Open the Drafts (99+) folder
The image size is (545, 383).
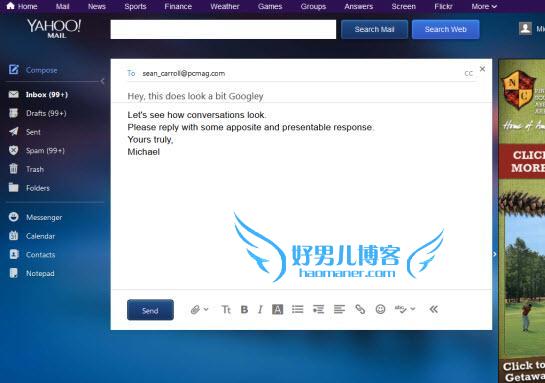(46, 113)
